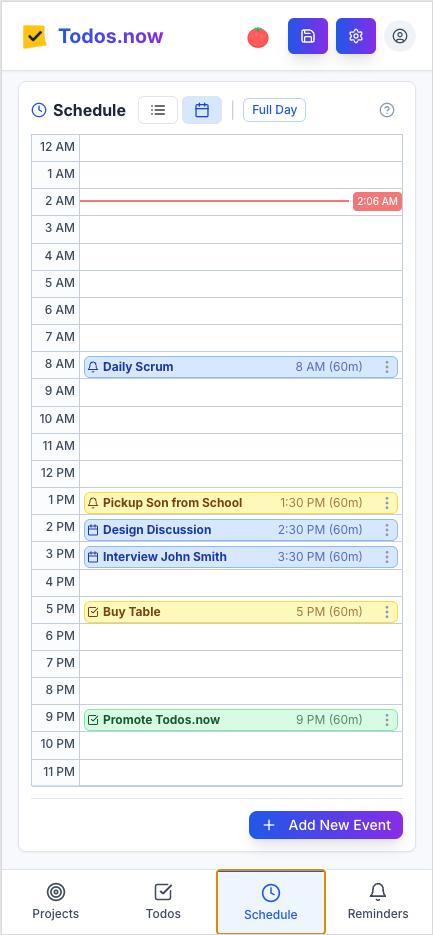Go to the Projects tab
The height and width of the screenshot is (935, 433).
tap(55, 902)
